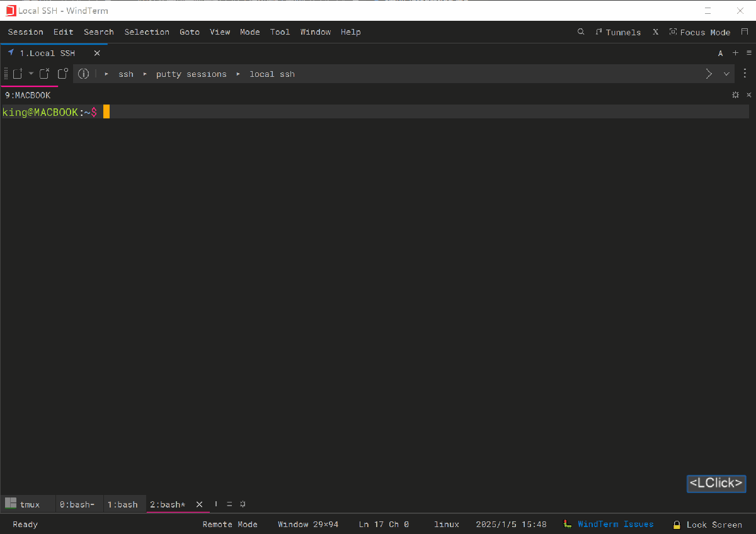
Task: Enable Focus Mode
Action: click(700, 32)
